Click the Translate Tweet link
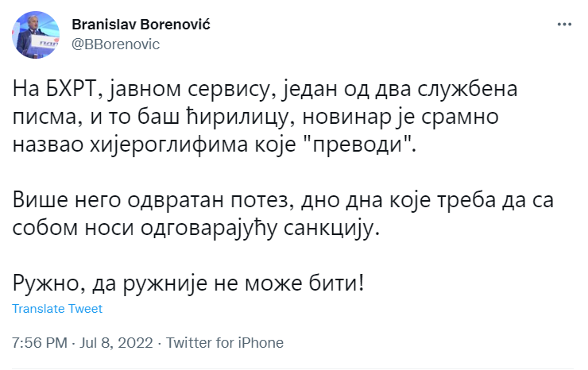This screenshot has width=588, height=370. (x=57, y=309)
